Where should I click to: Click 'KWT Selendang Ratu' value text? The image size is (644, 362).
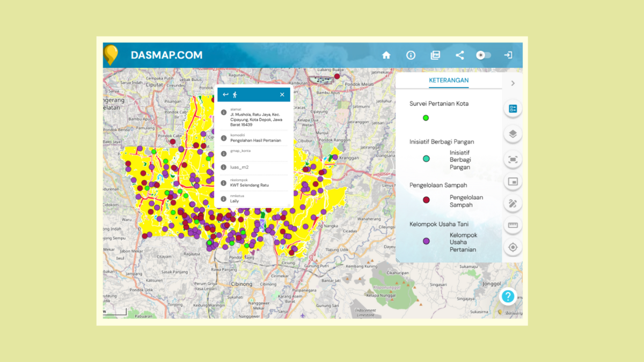250,185
